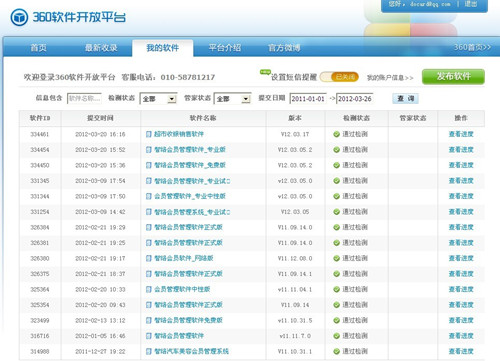Screen dimensions: 500x361
Task: Click the 查询 search button
Action: pyautogui.click(x=405, y=98)
